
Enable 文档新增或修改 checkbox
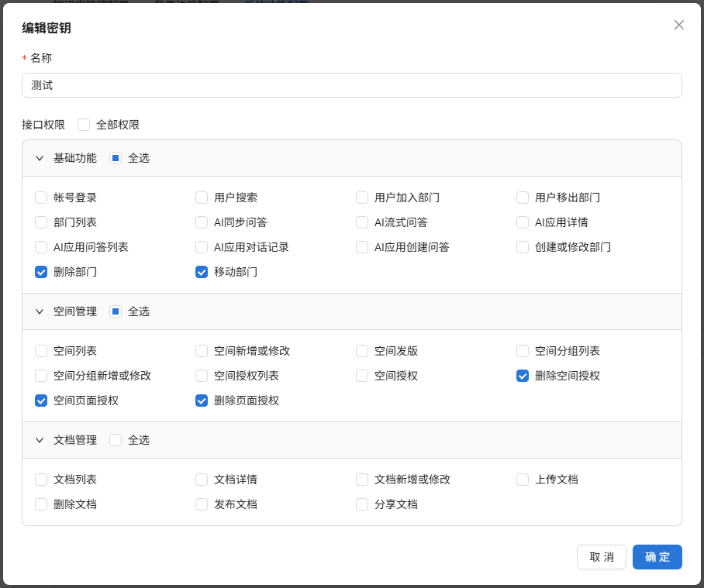pyautogui.click(x=362, y=480)
